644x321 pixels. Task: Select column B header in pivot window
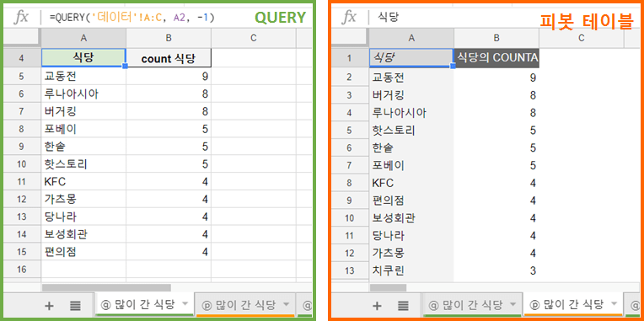496,38
